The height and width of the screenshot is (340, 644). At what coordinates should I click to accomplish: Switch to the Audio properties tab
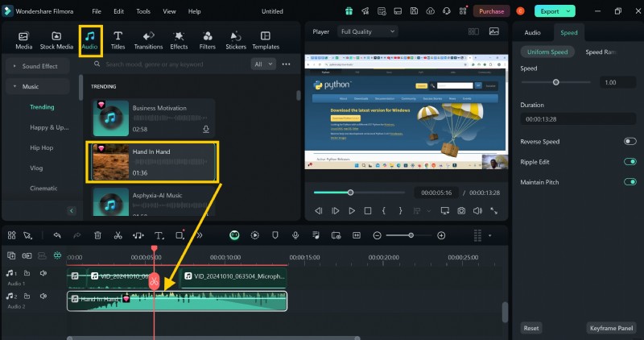point(532,32)
